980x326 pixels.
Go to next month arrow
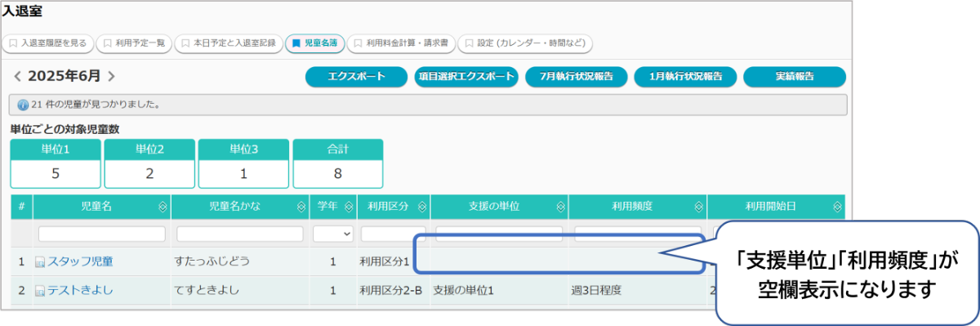[x=111, y=77]
